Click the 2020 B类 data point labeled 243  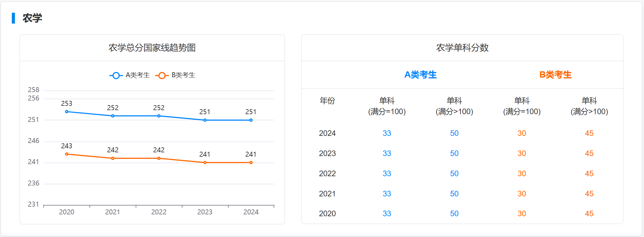67,154
